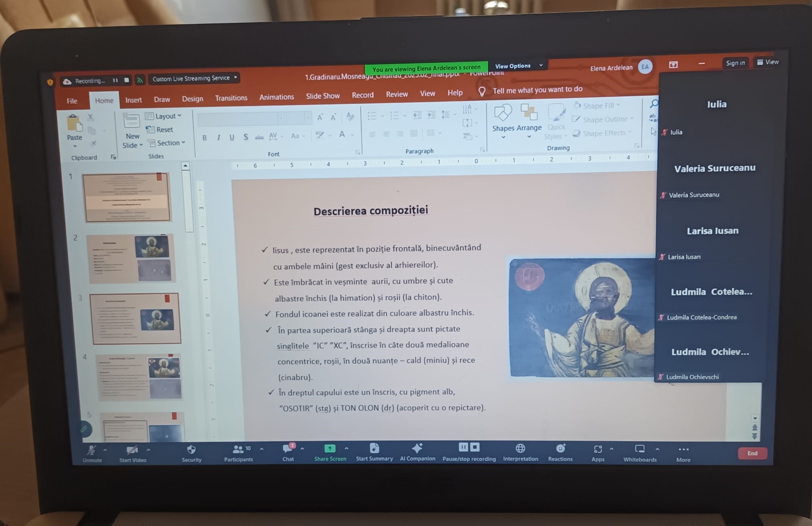The width and height of the screenshot is (812, 526).
Task: Click the Paste clipboard icon
Action: pos(75,123)
